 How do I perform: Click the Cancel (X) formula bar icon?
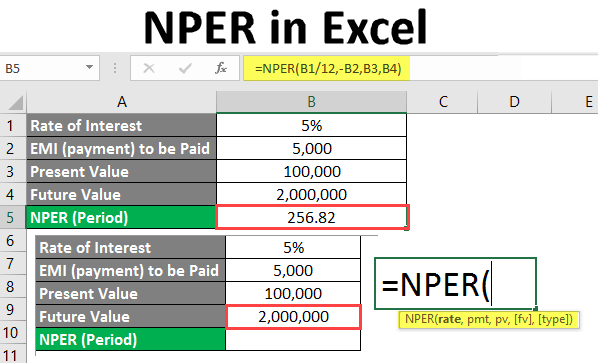(x=149, y=69)
